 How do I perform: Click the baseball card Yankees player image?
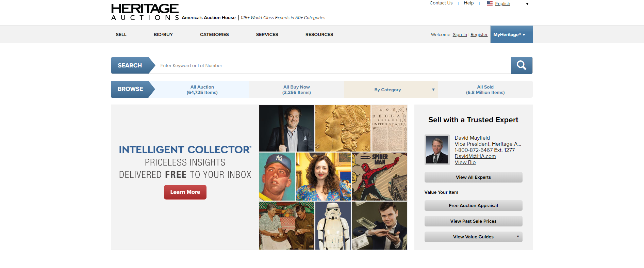277,176
